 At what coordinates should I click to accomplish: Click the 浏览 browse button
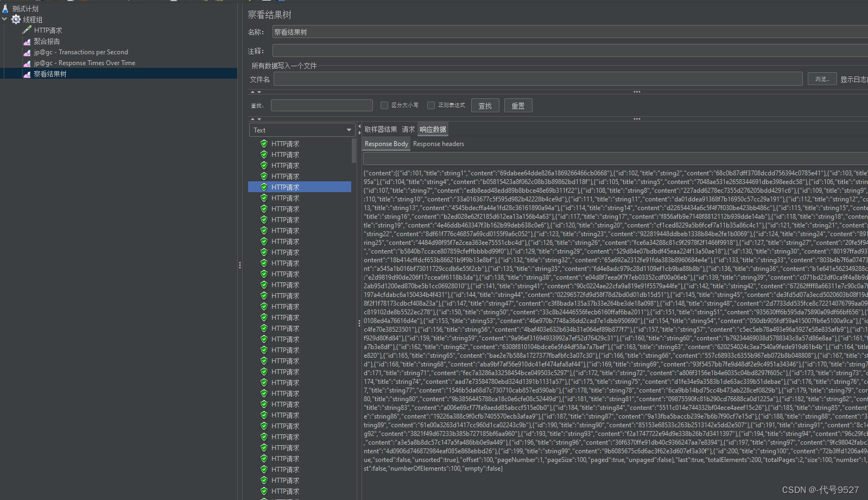(x=822, y=79)
